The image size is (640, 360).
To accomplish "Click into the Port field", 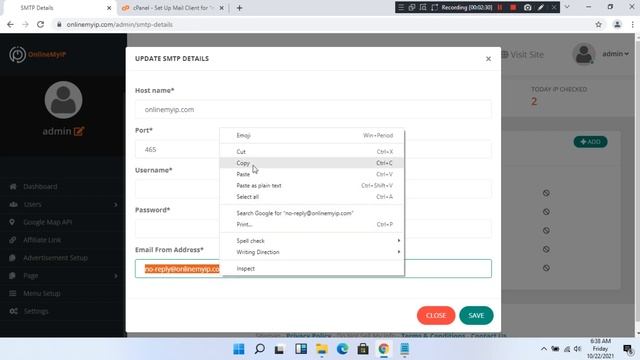I will click(177, 149).
